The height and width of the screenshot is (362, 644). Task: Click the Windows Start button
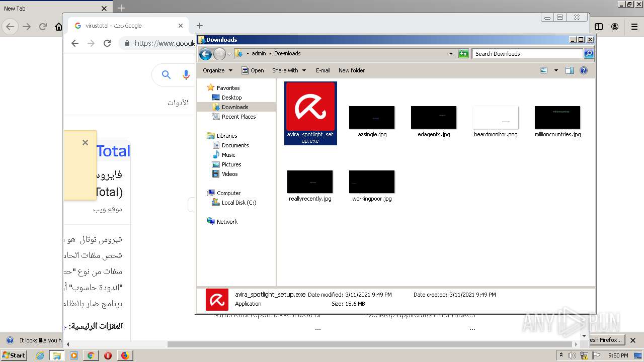[x=14, y=355]
